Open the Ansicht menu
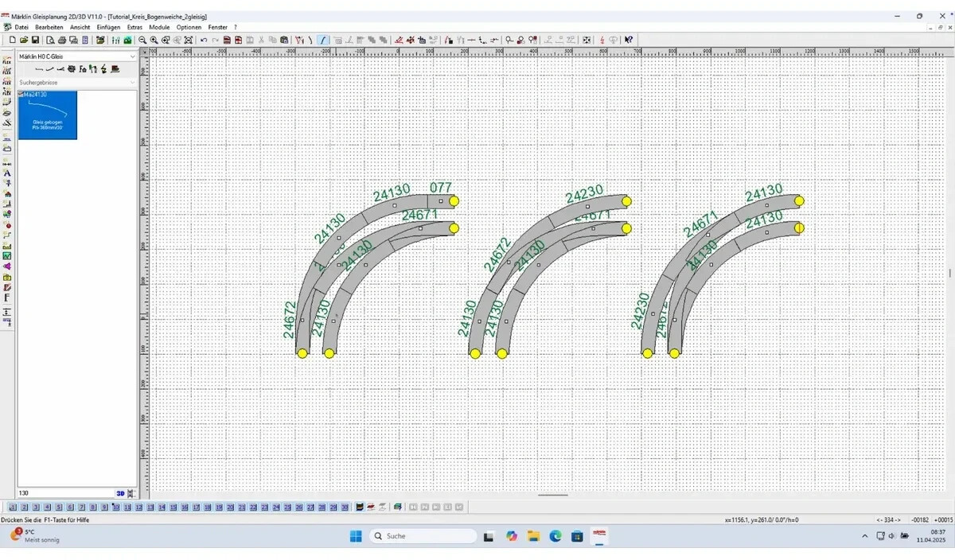955x560 pixels. [x=80, y=27]
